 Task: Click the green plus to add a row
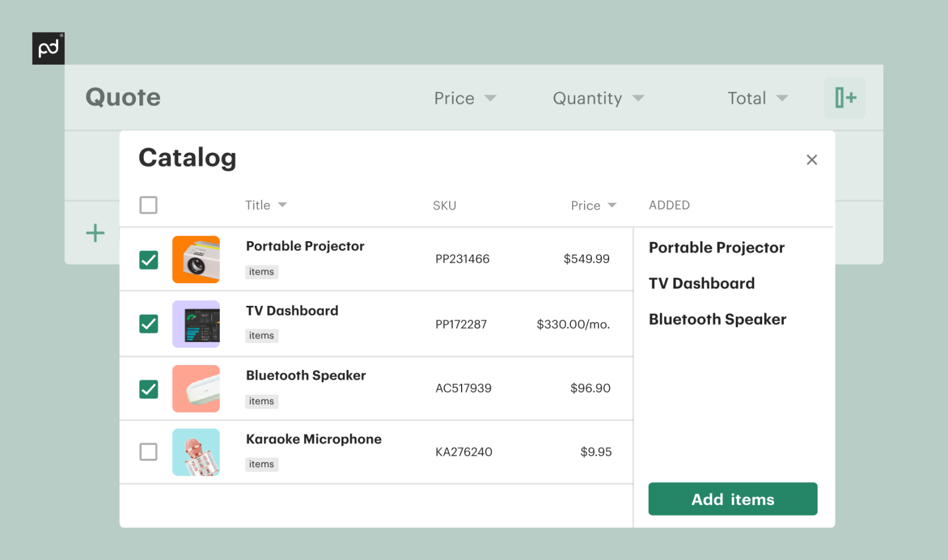95,233
